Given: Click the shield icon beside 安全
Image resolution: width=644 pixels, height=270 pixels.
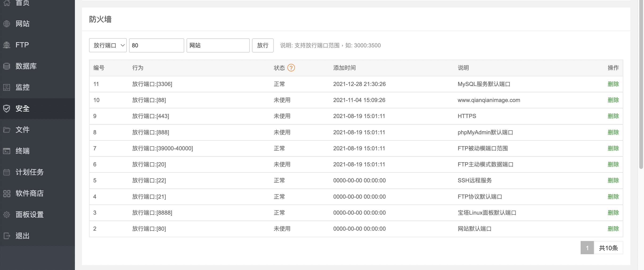Looking at the screenshot, I should tap(7, 109).
